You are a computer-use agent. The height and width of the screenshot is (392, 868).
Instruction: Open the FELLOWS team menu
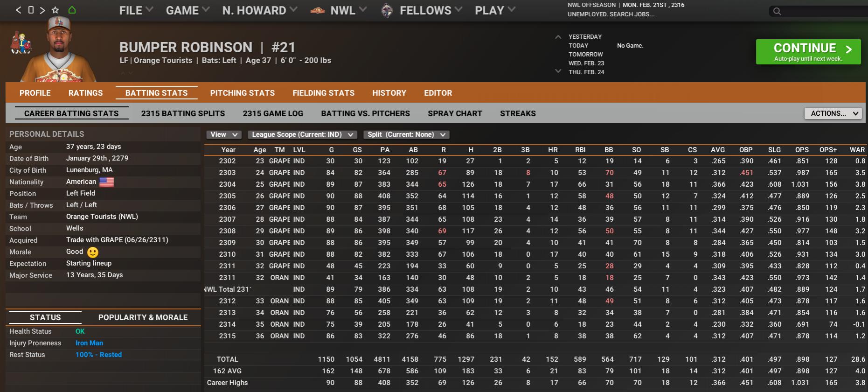pos(431,10)
